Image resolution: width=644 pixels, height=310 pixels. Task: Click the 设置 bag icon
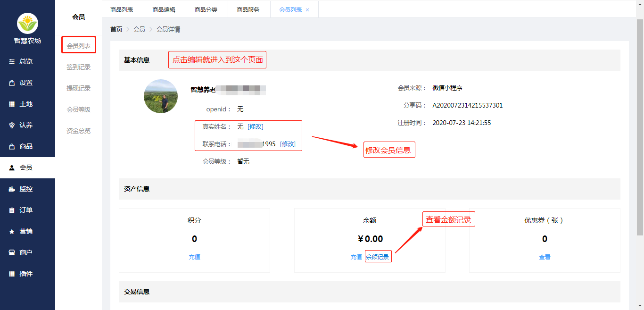point(12,83)
